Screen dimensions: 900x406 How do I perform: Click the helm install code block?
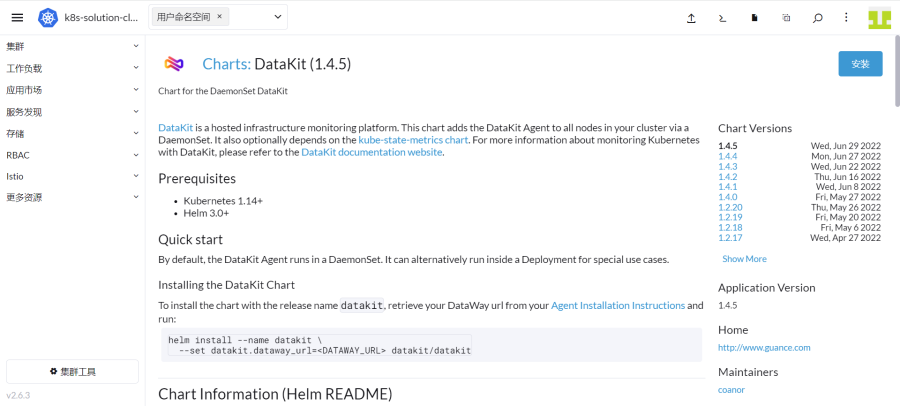tap(432, 345)
